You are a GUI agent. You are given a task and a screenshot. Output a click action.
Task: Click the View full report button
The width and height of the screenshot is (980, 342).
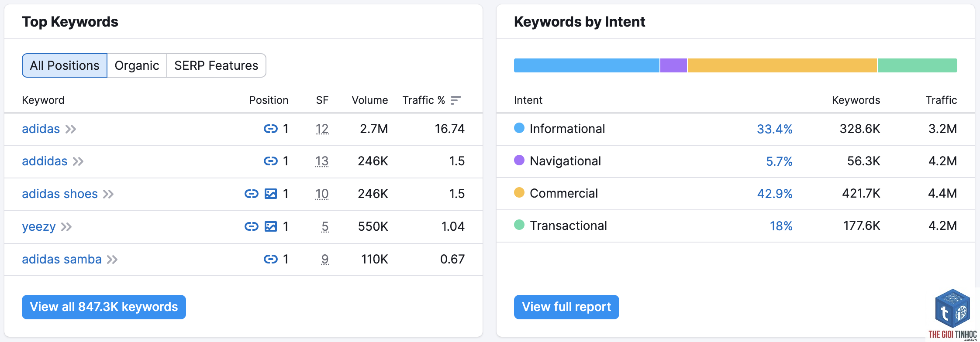(566, 307)
